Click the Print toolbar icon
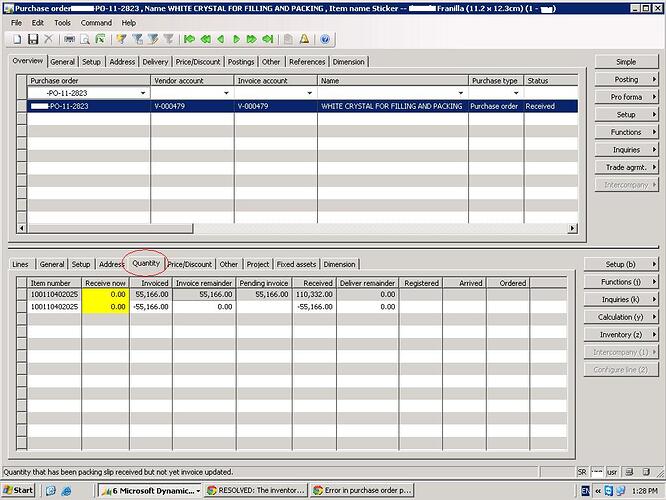Image resolution: width=666 pixels, height=500 pixels. tap(69, 40)
